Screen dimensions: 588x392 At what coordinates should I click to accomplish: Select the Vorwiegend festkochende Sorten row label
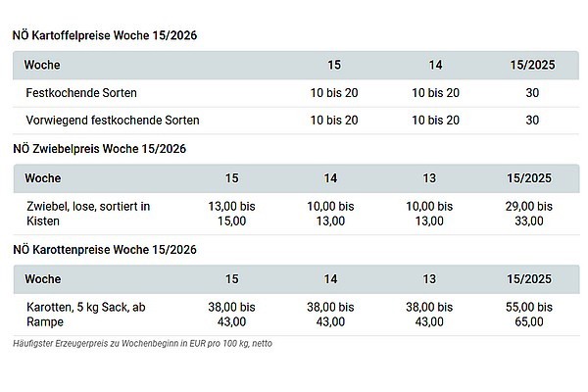tap(113, 121)
